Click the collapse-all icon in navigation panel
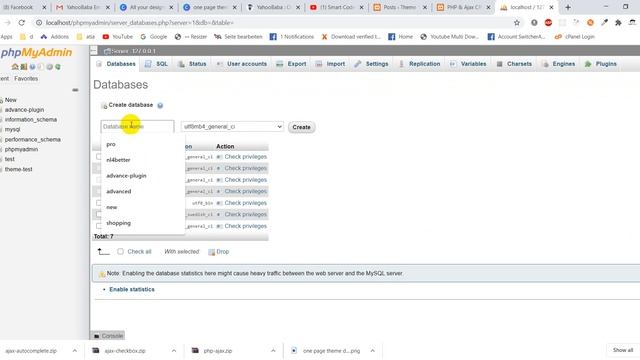 point(75,90)
